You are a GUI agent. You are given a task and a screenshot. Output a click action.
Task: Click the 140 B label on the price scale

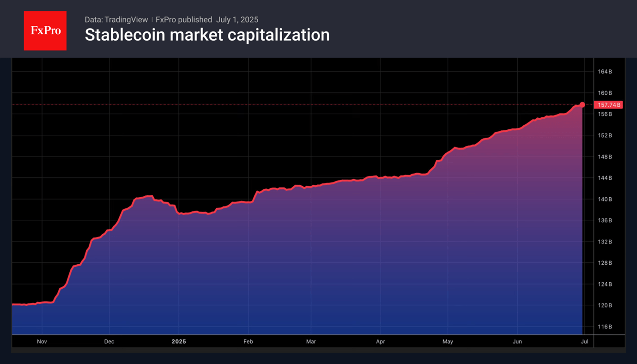point(605,199)
